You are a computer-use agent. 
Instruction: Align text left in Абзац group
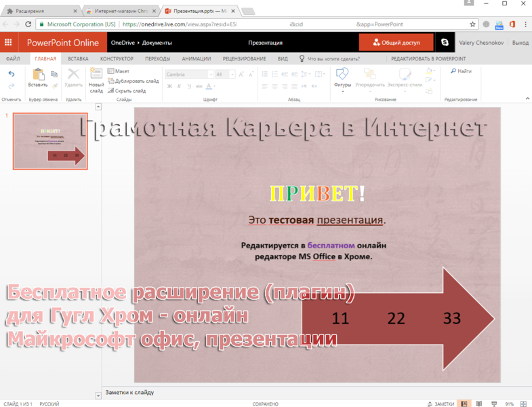point(265,86)
